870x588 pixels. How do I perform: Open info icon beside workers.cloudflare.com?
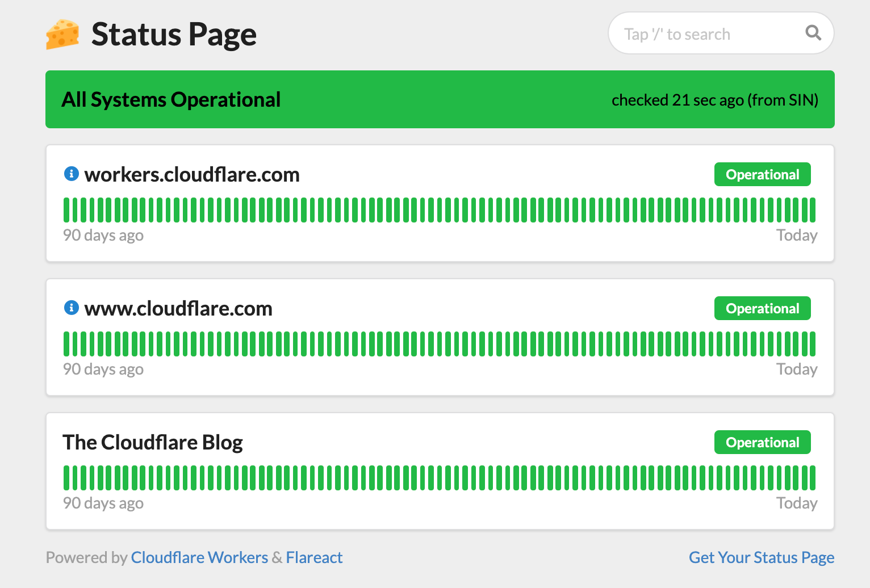pyautogui.click(x=71, y=174)
